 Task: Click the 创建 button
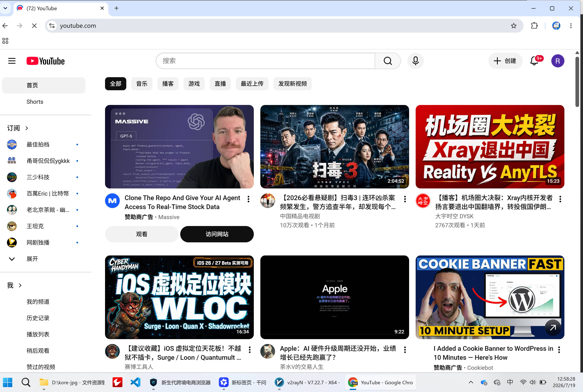tap(505, 61)
